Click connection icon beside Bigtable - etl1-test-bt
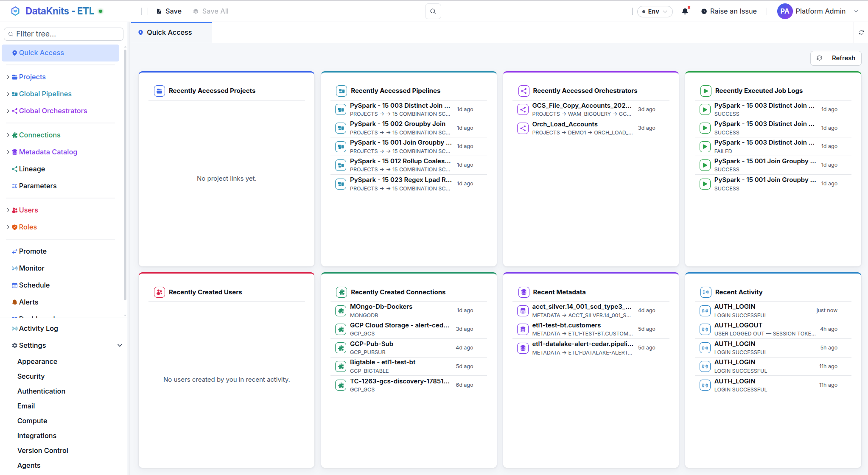868x475 pixels. point(341,366)
